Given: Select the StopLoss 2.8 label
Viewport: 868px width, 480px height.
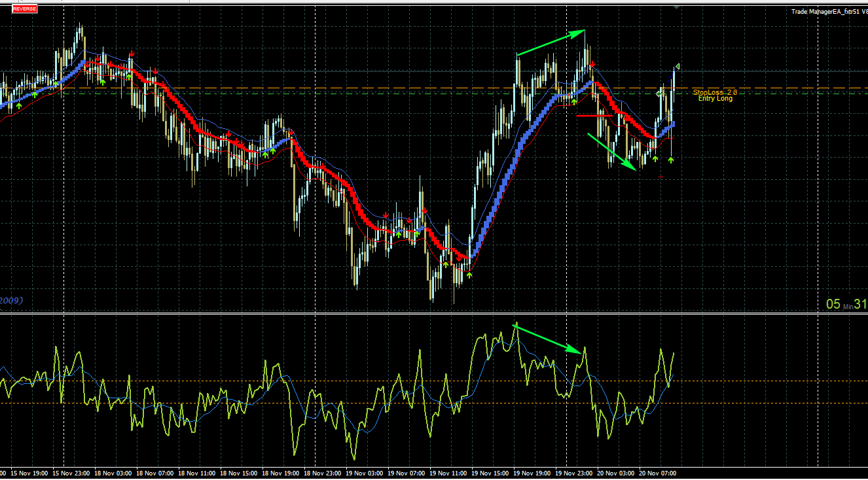Looking at the screenshot, I should [x=715, y=92].
